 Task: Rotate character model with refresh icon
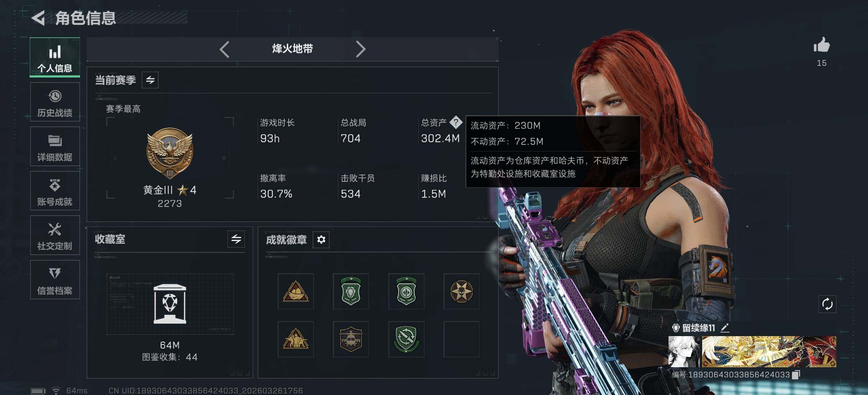pyautogui.click(x=827, y=304)
